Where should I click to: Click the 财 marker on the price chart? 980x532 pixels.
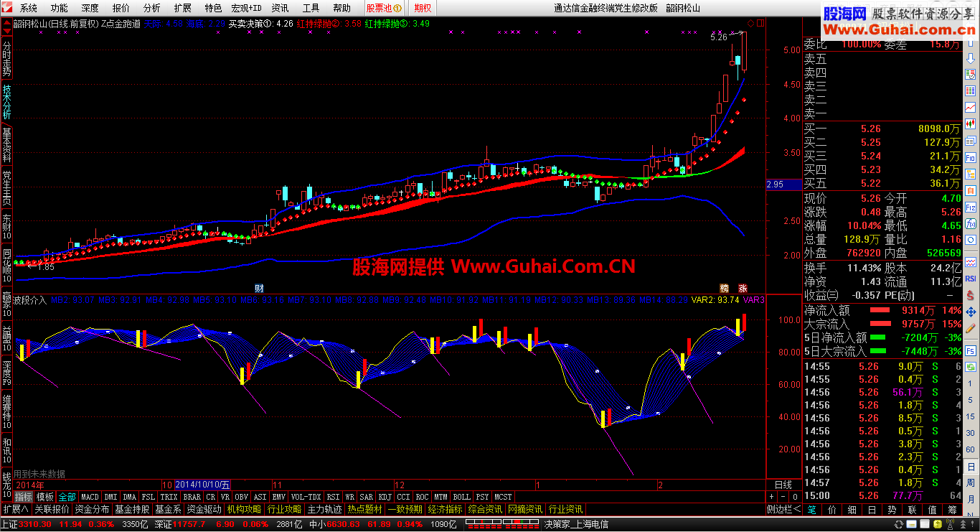coord(259,287)
